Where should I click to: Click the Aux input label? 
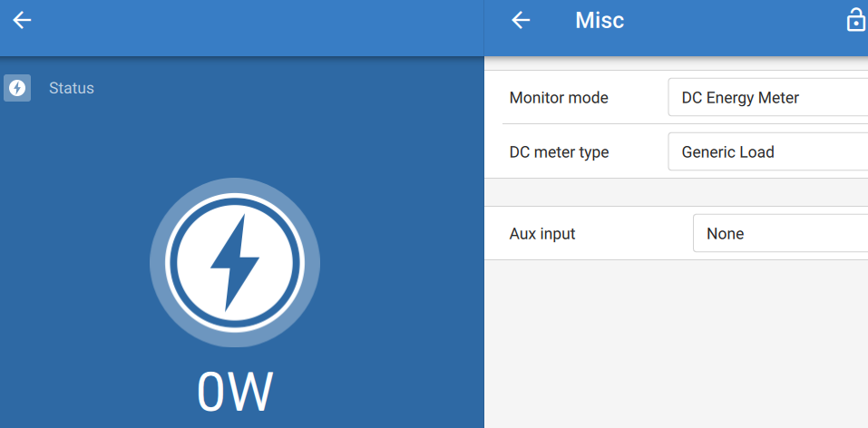tap(542, 234)
